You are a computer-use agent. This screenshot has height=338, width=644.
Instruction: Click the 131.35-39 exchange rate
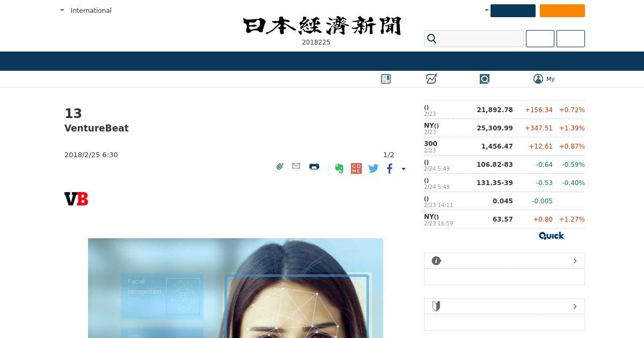coord(495,182)
